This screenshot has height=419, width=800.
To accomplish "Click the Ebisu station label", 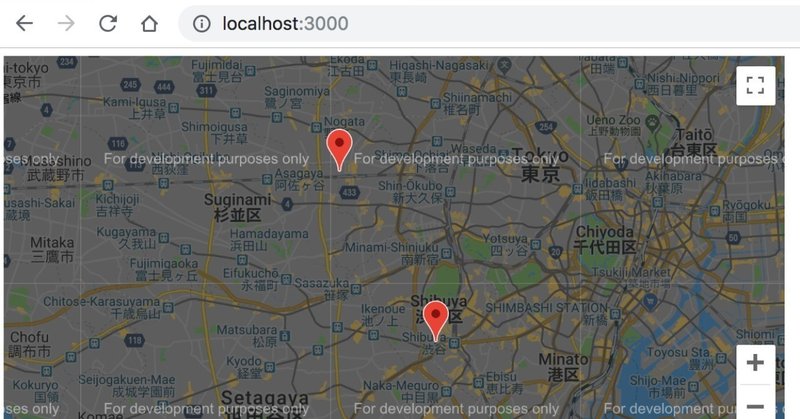I will pos(501,382).
